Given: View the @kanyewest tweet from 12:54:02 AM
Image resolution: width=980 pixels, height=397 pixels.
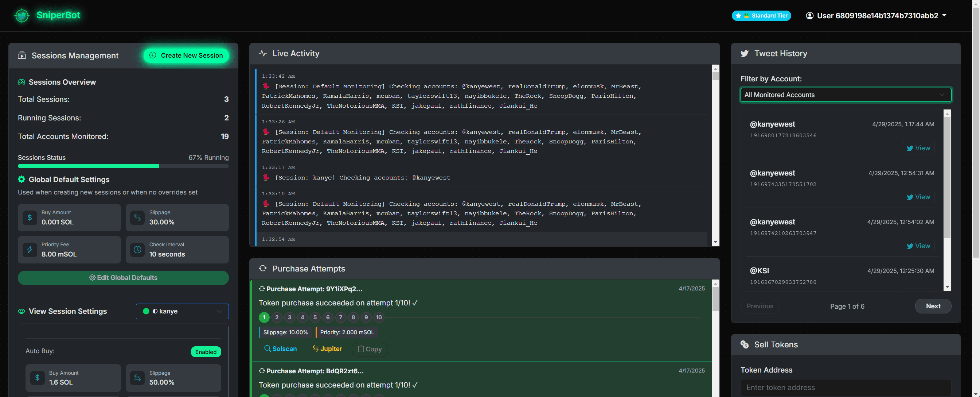Looking at the screenshot, I should point(918,246).
